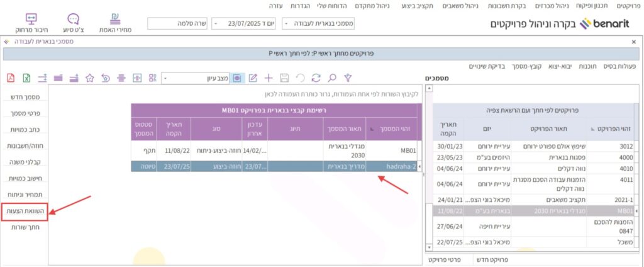Open the date dropdown showing 23/07/2025
The image size is (644, 267).
(245, 24)
